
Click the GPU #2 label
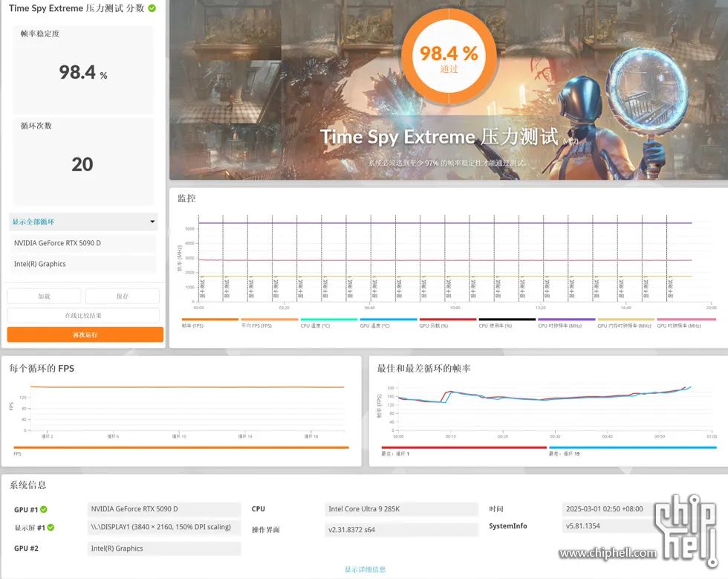[27, 549]
